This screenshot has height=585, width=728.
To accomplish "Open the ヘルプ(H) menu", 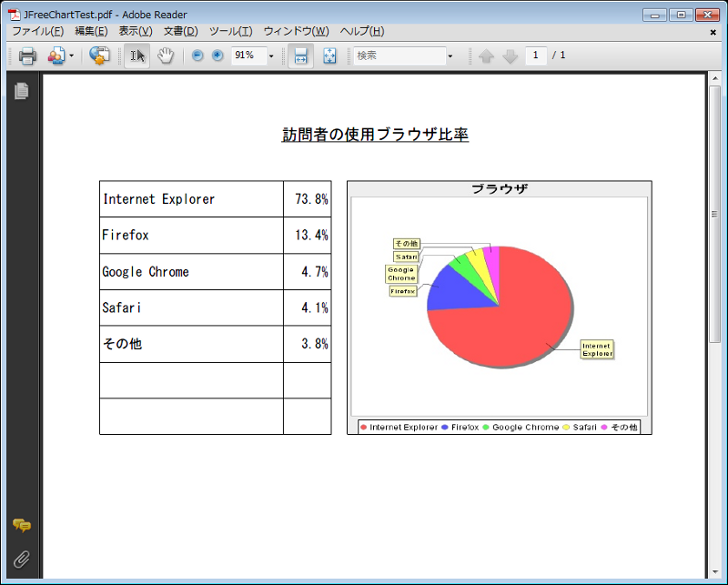I will pos(362,31).
